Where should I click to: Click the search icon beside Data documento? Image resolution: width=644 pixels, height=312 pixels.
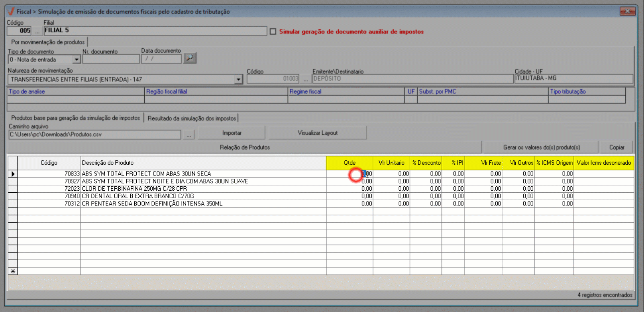point(190,58)
